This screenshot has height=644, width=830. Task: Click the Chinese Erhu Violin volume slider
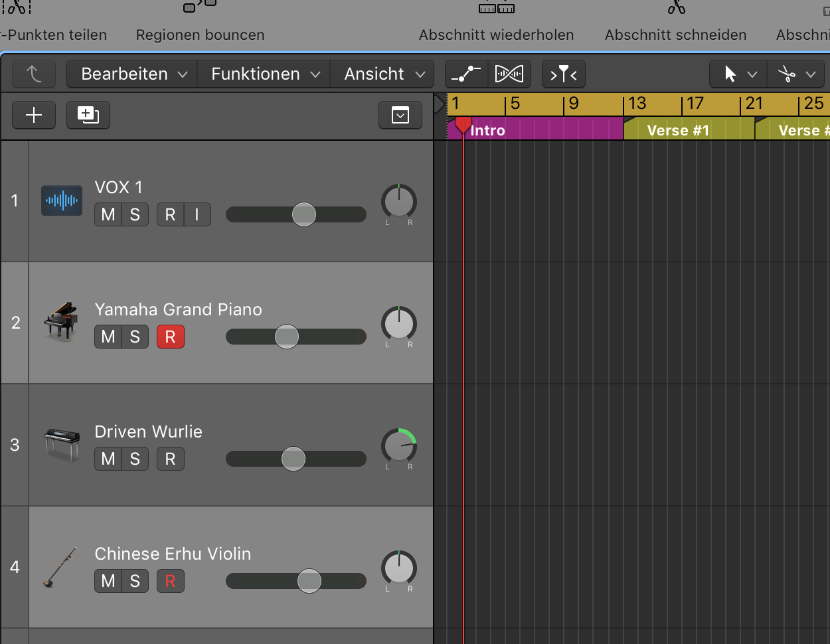(309, 581)
